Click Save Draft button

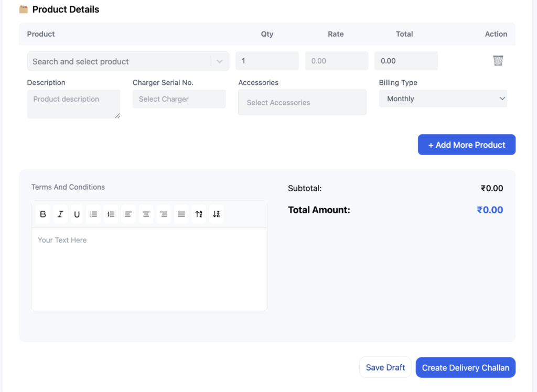(x=385, y=367)
